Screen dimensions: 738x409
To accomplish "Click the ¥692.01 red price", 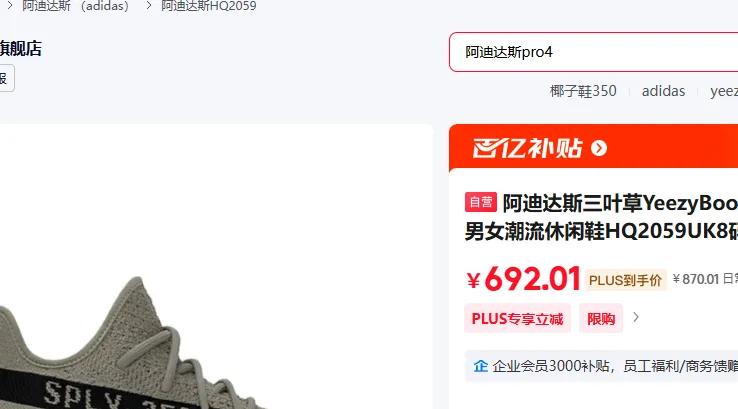I will [x=523, y=279].
